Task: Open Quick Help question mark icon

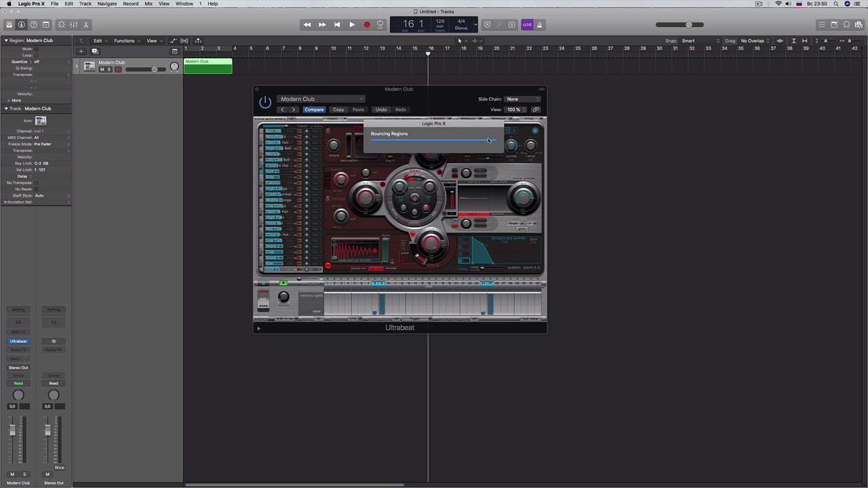Action: click(x=33, y=25)
